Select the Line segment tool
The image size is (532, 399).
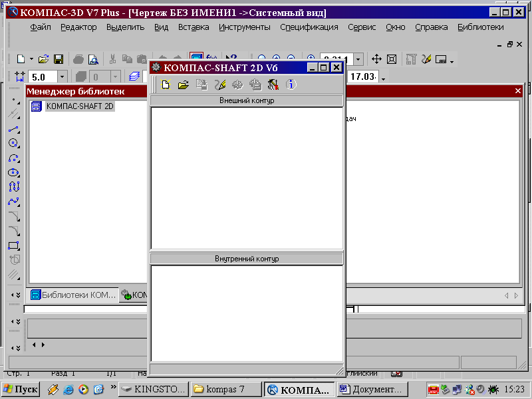(14, 129)
